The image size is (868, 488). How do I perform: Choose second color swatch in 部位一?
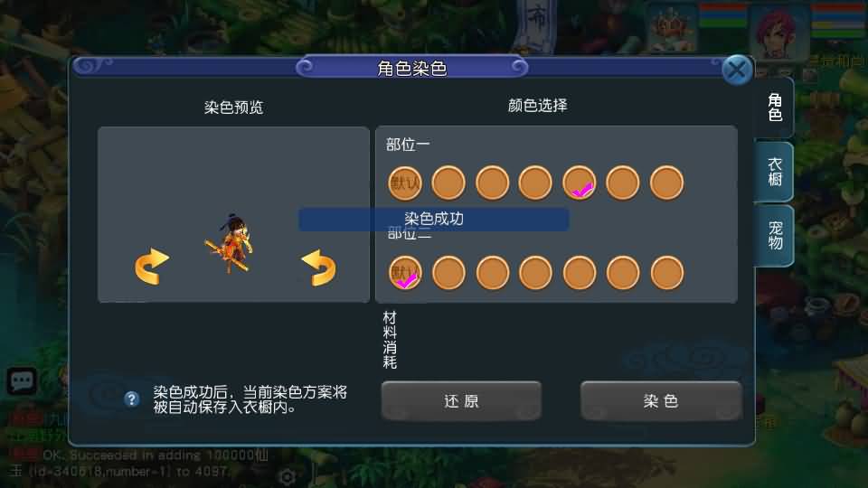click(448, 183)
